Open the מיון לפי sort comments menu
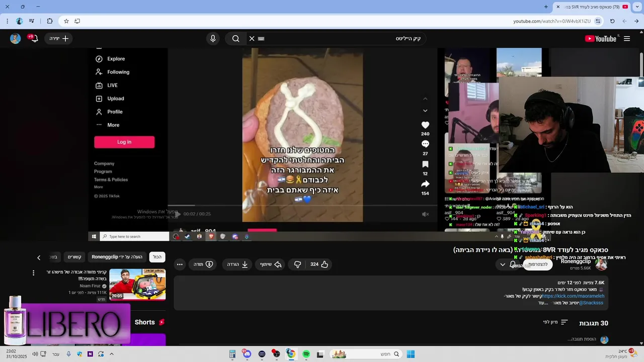Image resolution: width=644 pixels, height=362 pixels. (x=555, y=322)
